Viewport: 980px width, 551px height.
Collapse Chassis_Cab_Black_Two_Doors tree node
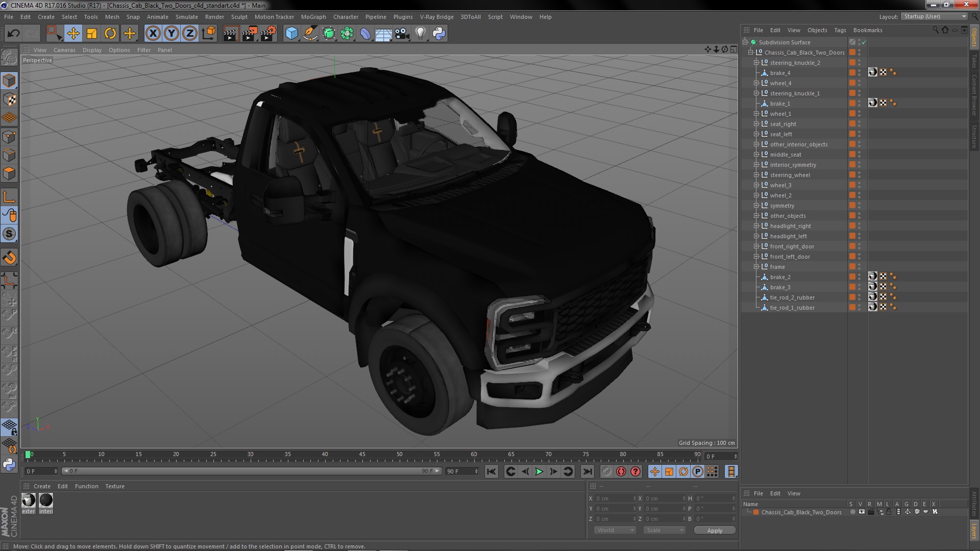point(751,53)
